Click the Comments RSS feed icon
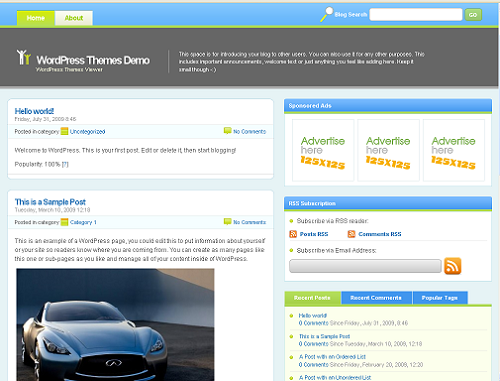The image size is (500, 381). 351,234
